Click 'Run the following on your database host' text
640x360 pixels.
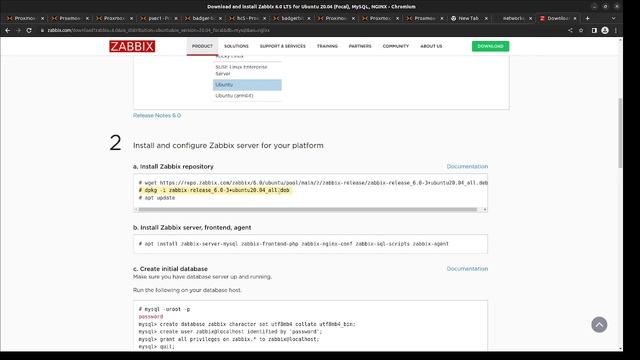[x=187, y=290]
